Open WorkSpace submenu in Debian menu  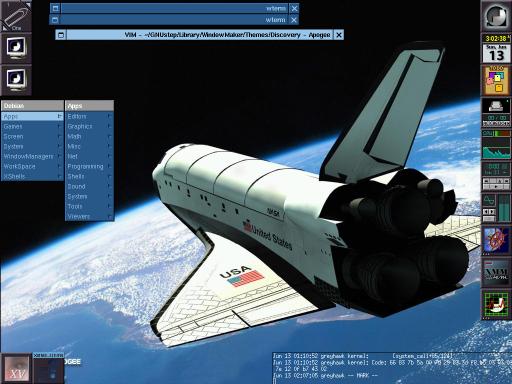click(x=32, y=166)
